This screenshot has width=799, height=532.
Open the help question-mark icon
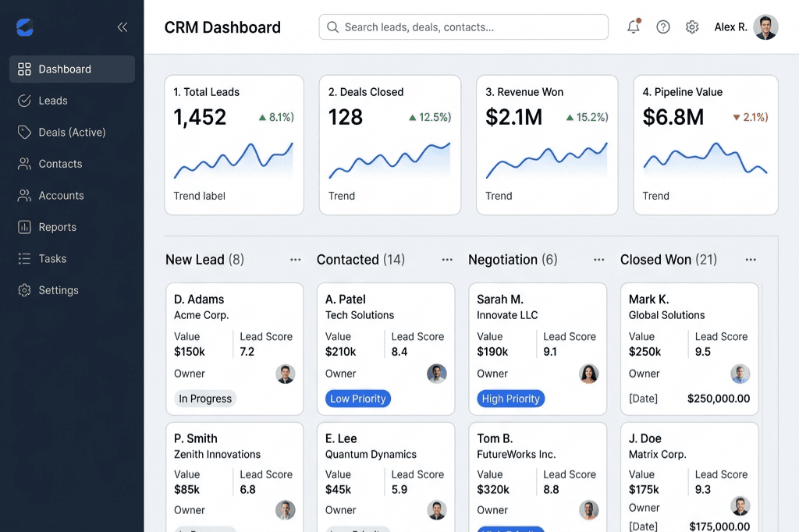coord(662,27)
